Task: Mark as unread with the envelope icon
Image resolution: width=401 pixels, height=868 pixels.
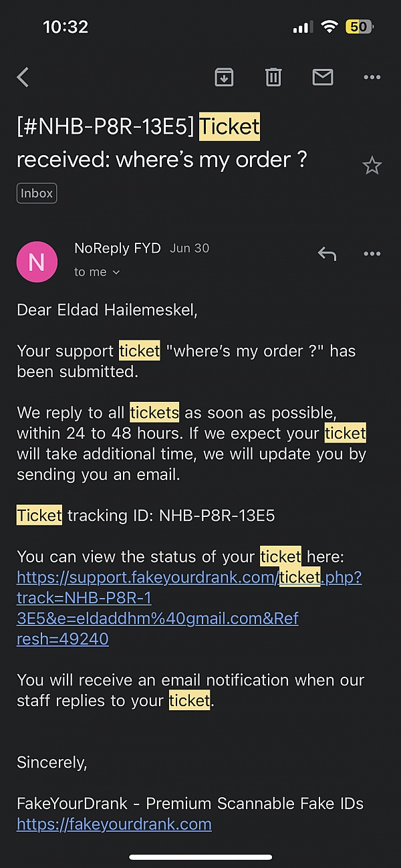Action: (323, 78)
